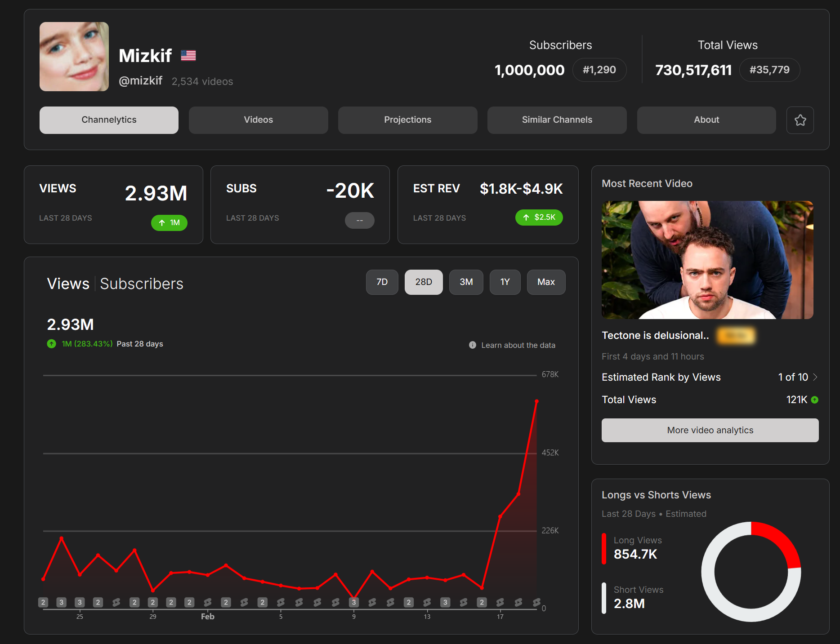Select the Views chart heading
Screen dimensions: 840x644
[68, 284]
